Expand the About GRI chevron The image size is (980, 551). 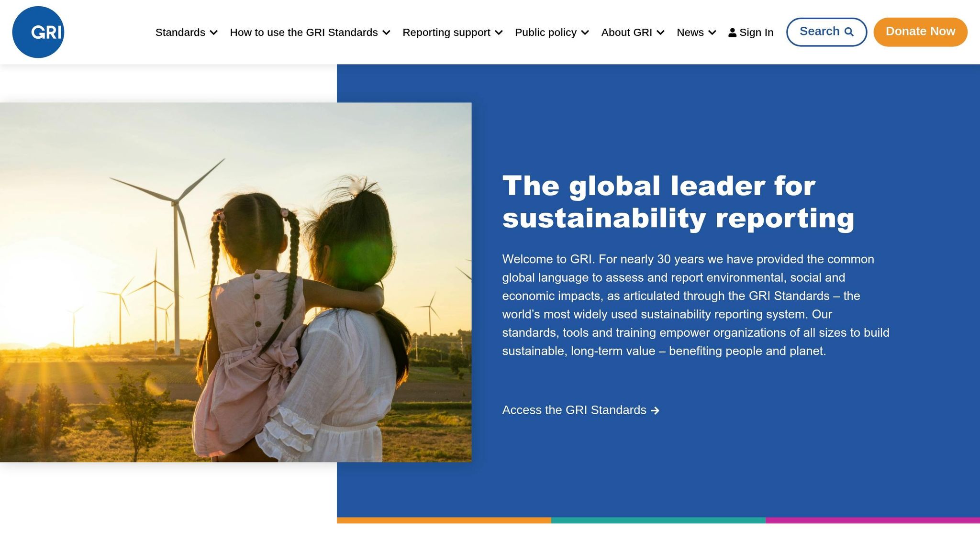(x=661, y=33)
